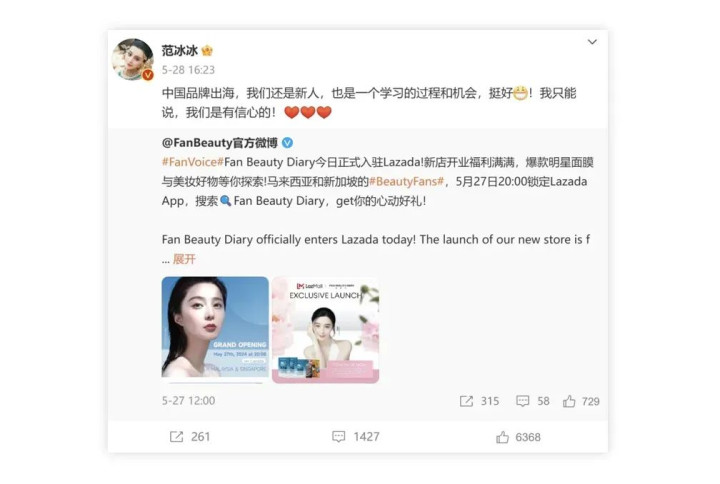Open the Grand Opening poster image

coord(215,330)
